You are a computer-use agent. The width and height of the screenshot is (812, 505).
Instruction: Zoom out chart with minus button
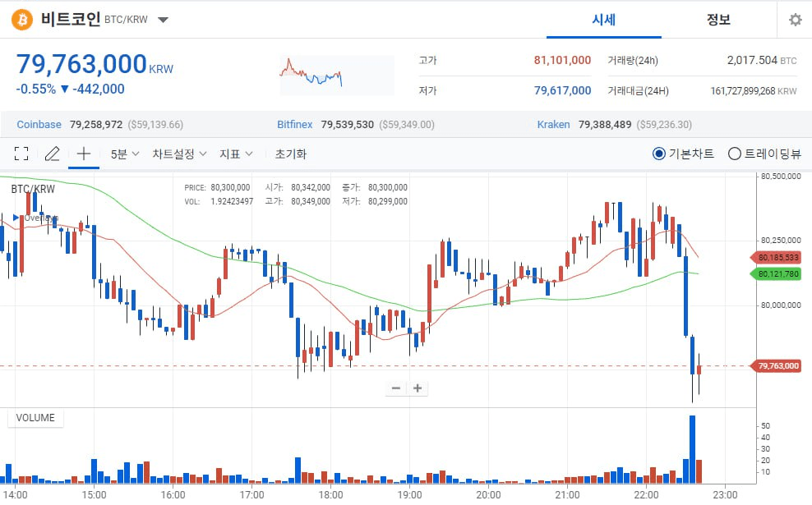pos(396,388)
